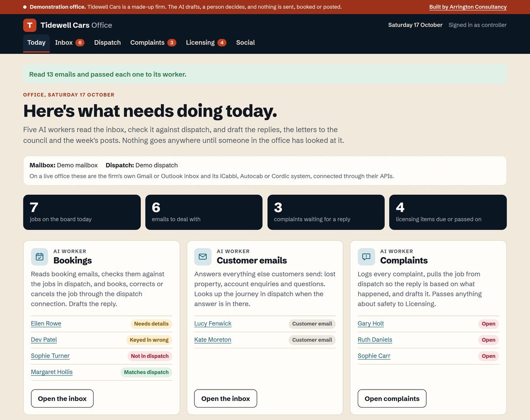Open Ruth Daniels' complaint
This screenshot has height=420, width=530.
point(375,340)
